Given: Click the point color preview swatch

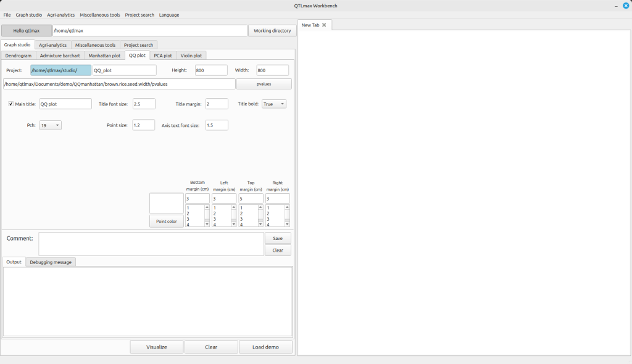Looking at the screenshot, I should point(167,204).
